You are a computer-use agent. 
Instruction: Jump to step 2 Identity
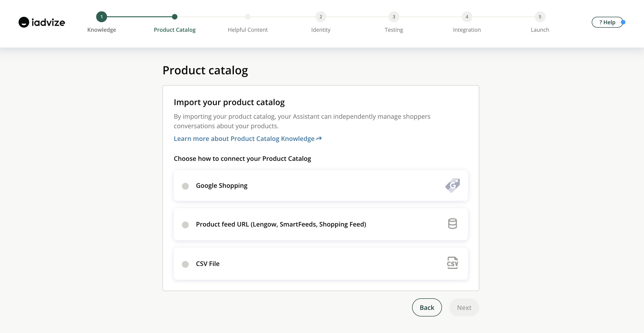click(320, 17)
